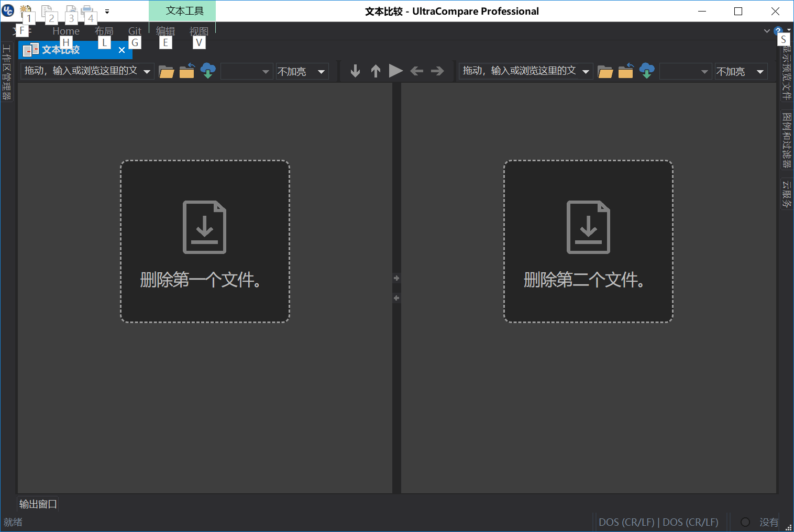Expand the right file path history dropdown

pyautogui.click(x=586, y=71)
